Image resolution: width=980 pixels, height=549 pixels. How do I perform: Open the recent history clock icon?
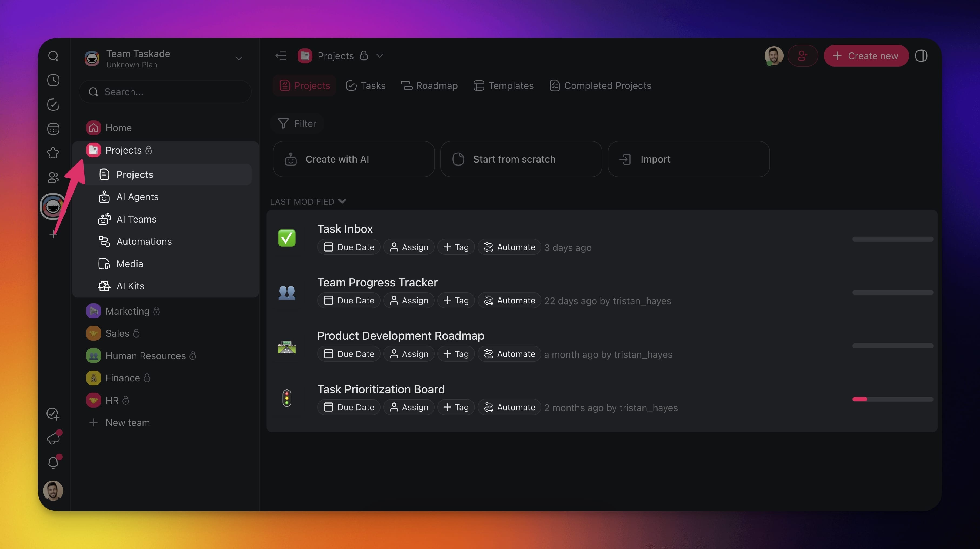(53, 80)
